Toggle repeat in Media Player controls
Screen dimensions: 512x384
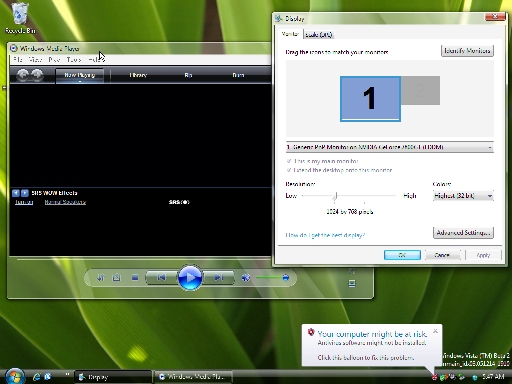point(116,277)
